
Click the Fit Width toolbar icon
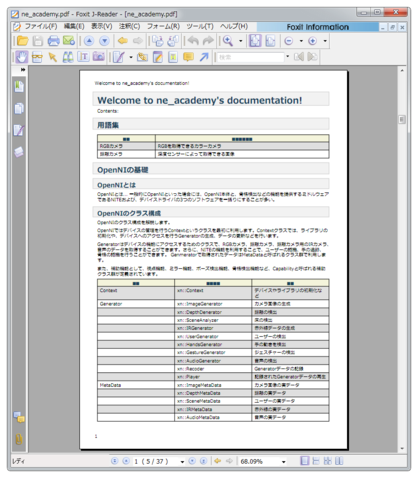tap(270, 41)
